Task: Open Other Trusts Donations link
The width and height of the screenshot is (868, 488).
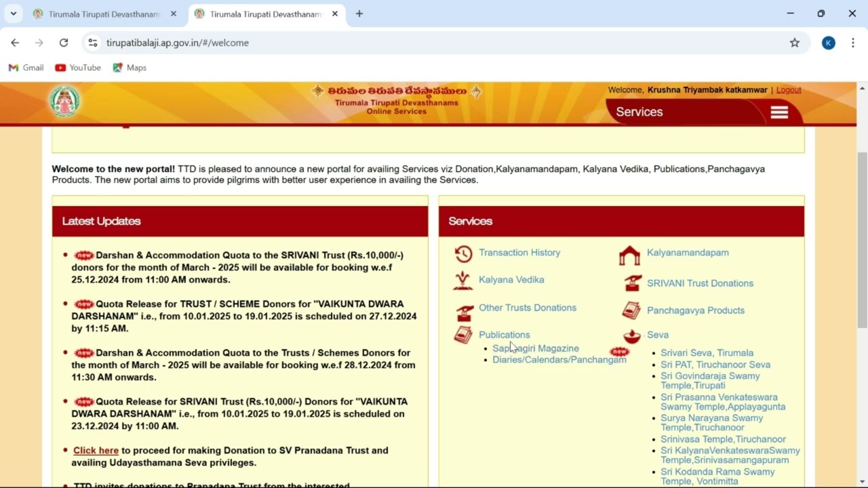Action: (x=528, y=308)
